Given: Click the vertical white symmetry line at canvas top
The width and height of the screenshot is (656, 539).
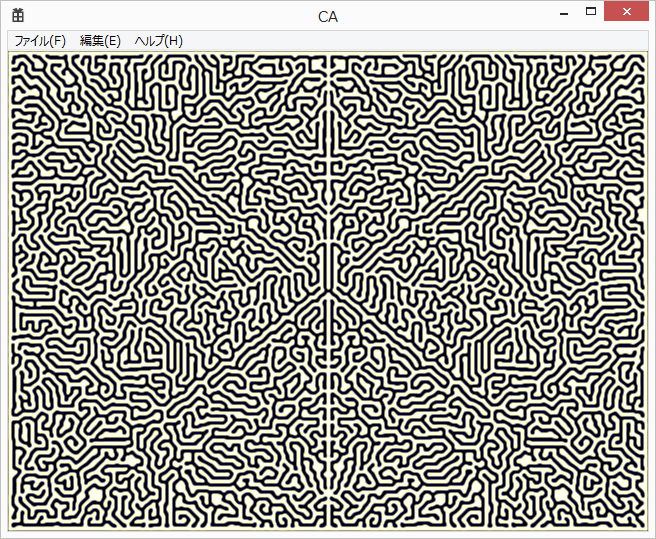Looking at the screenshot, I should 329,62.
